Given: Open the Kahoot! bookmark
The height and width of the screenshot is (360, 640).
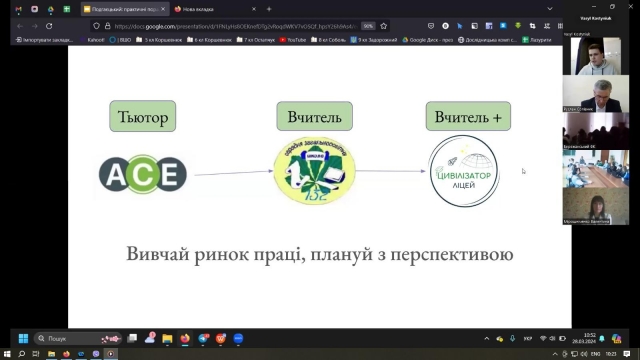Looking at the screenshot, I should click(x=93, y=40).
